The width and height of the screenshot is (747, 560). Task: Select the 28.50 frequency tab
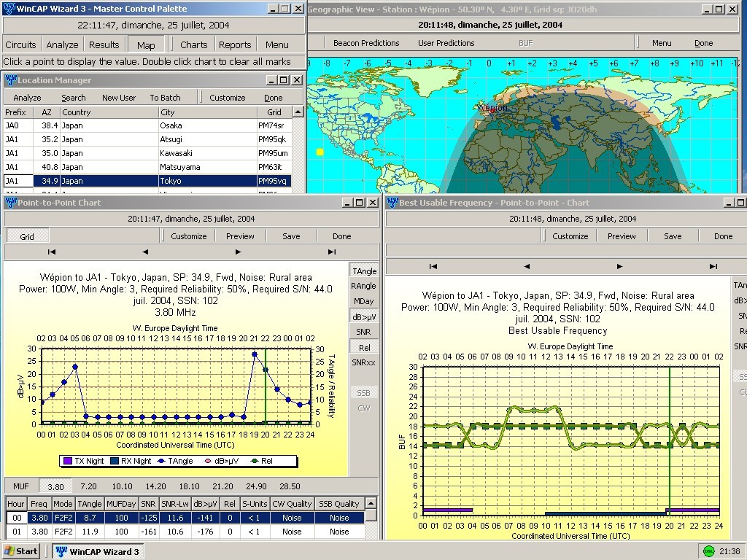(290, 486)
